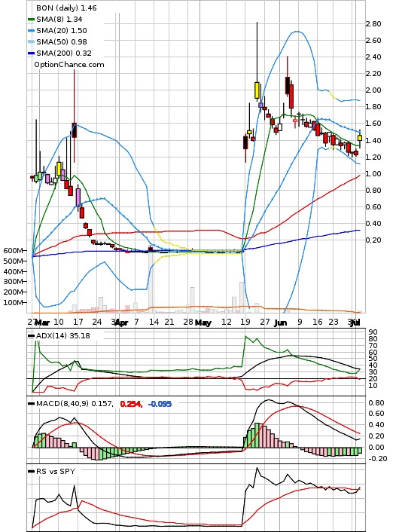Viewport: 396px width, 532px height.
Task: Click the 2.20 price axis value
Action: pos(373,74)
